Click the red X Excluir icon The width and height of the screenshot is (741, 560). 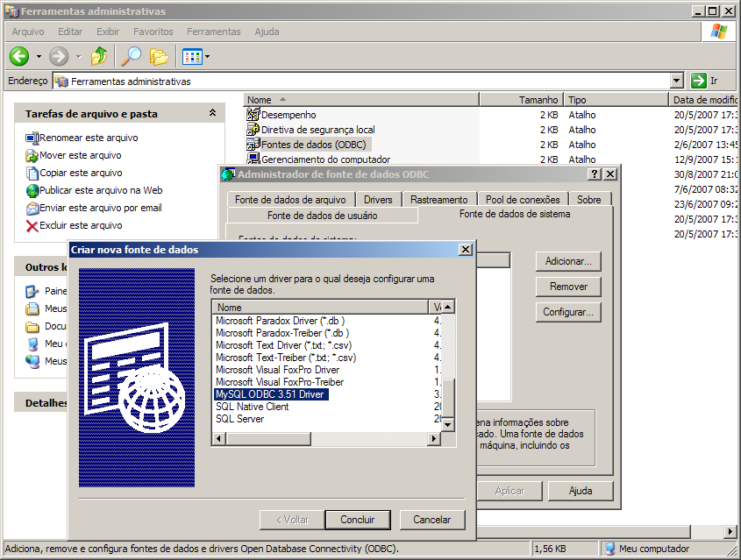[32, 226]
